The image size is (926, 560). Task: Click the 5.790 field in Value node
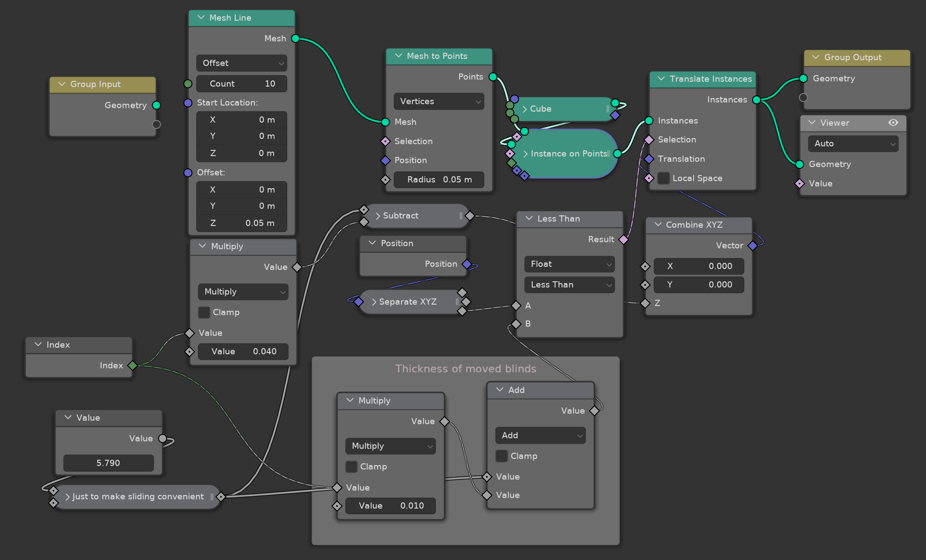[108, 463]
